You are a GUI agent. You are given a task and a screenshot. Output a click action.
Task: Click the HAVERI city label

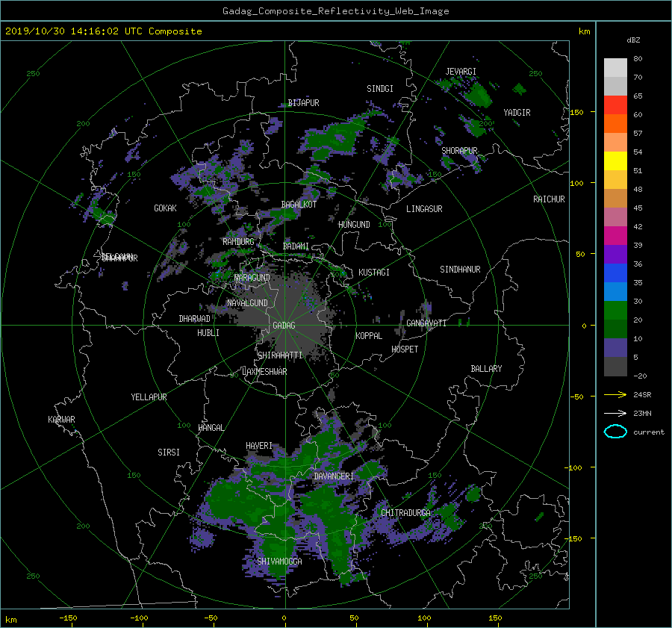(x=259, y=447)
